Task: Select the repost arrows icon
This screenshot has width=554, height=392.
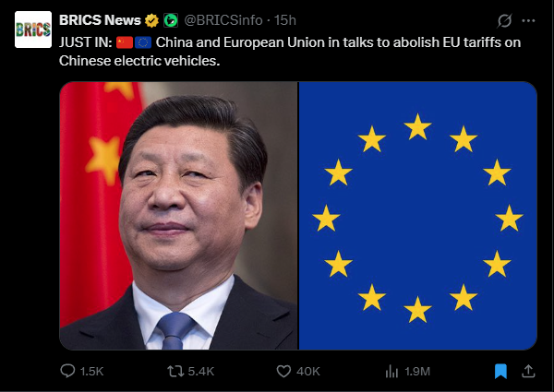Action: point(175,371)
